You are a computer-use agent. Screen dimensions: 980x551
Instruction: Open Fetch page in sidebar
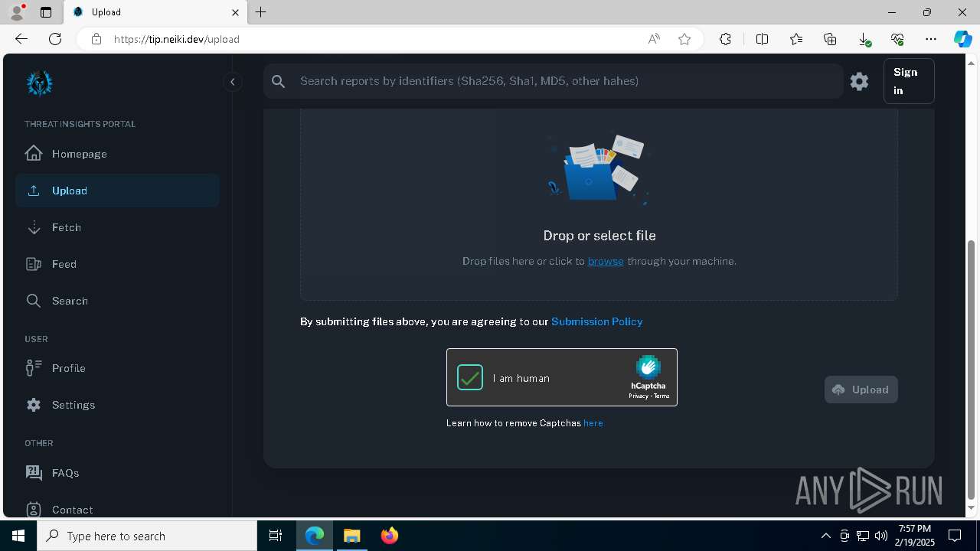click(117, 227)
